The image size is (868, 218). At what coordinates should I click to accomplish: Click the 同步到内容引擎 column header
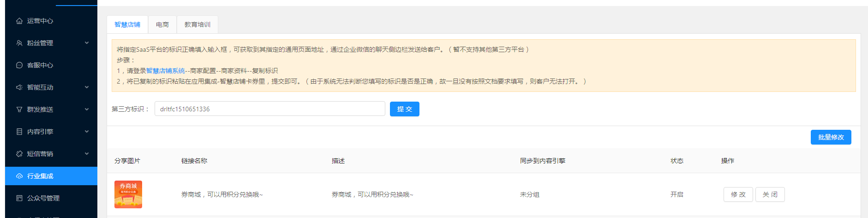coord(543,161)
